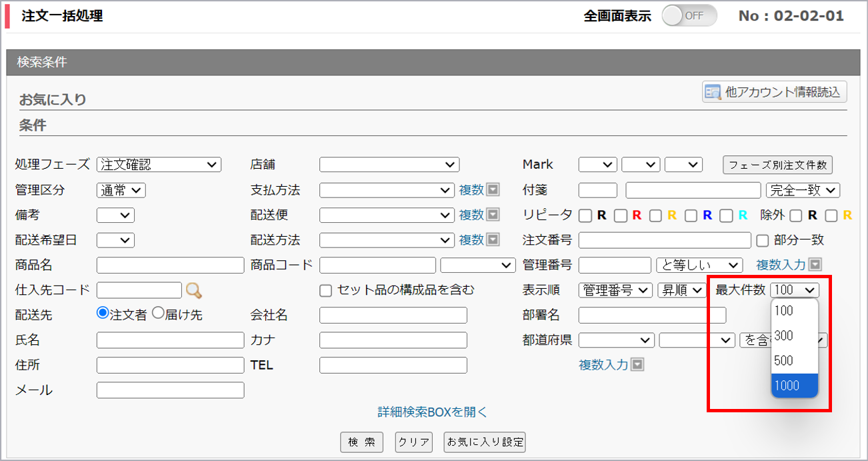This screenshot has width=868, height=461.
Task: Choose 100 in the 最大件数 list
Action: (x=794, y=310)
